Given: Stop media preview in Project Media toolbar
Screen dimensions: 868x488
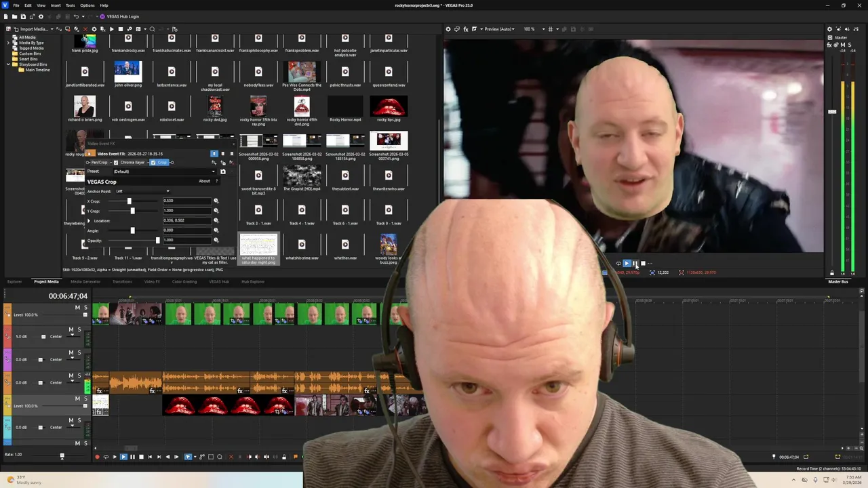Looking at the screenshot, I should (x=121, y=29).
